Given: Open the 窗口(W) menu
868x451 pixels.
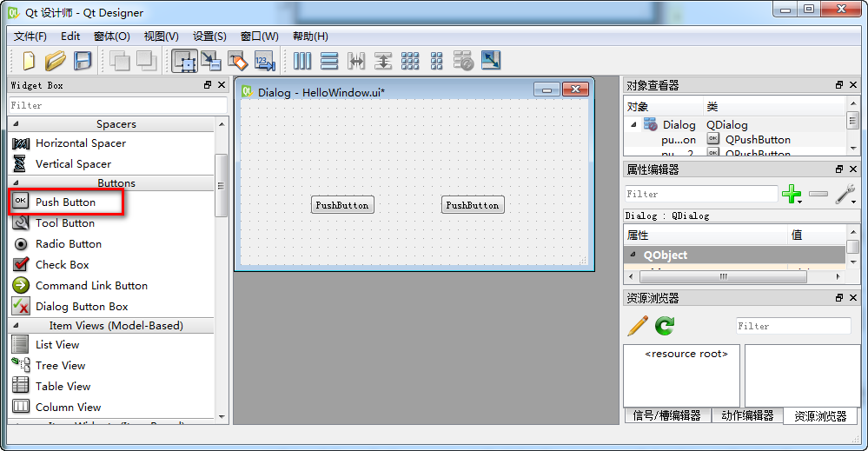Looking at the screenshot, I should point(259,36).
